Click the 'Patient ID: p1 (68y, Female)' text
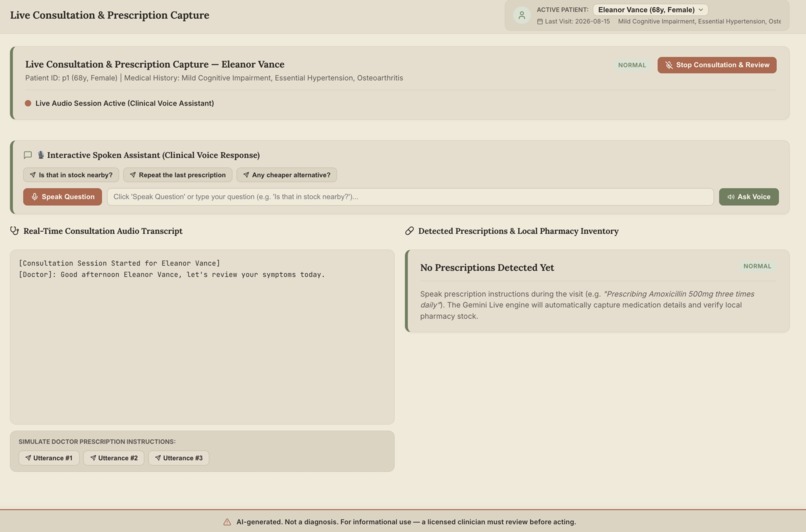 (x=71, y=78)
